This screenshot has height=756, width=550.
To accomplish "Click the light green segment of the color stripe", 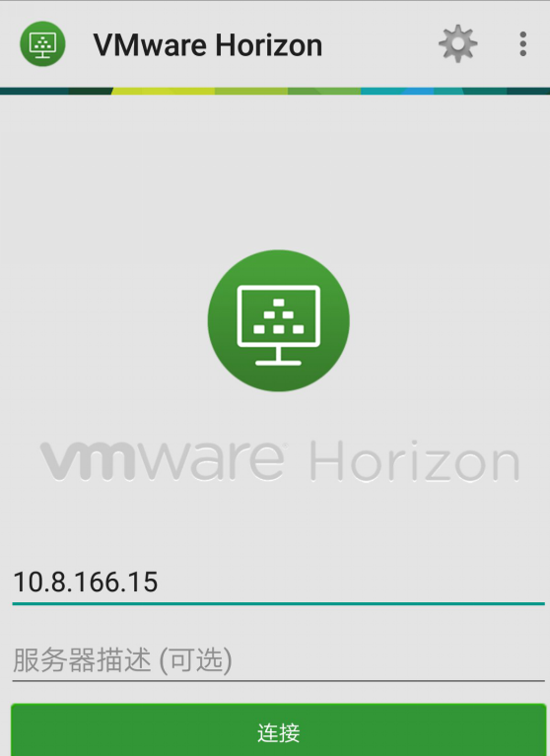I will coord(324,91).
